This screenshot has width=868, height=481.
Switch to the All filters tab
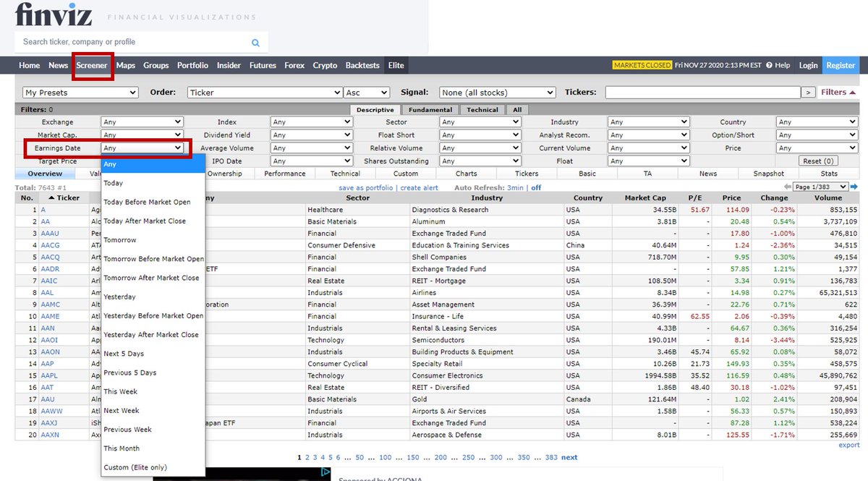pyautogui.click(x=517, y=110)
